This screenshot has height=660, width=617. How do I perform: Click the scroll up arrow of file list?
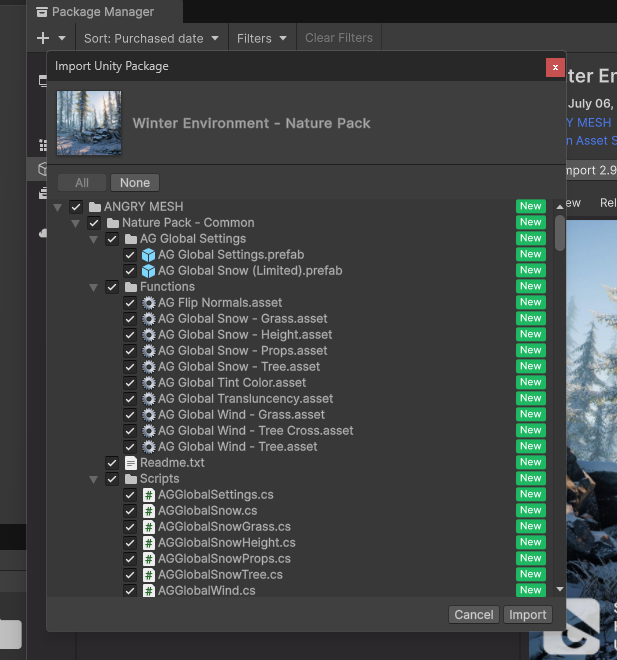tap(560, 207)
